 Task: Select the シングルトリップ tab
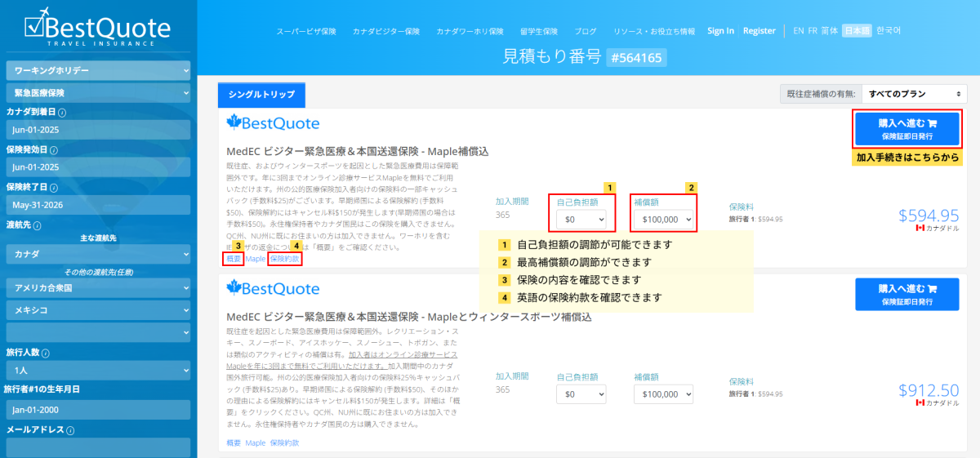click(x=261, y=95)
